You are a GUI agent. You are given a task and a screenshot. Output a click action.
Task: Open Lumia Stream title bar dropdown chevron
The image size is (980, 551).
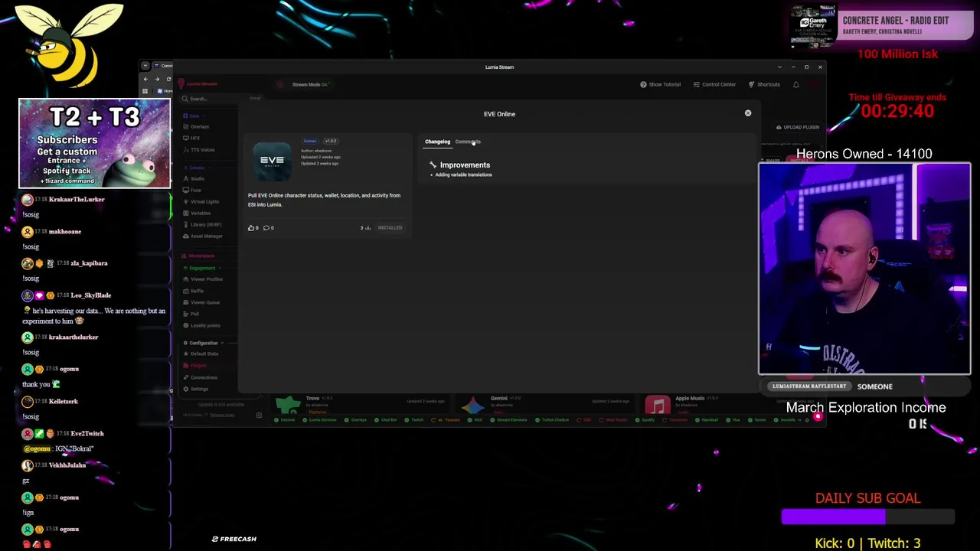(x=779, y=67)
